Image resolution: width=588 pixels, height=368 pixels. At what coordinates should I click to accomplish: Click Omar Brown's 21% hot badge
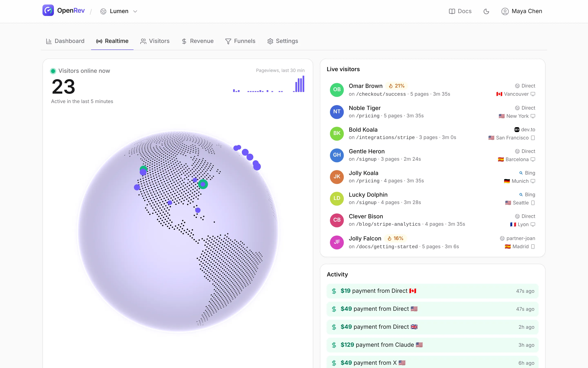[x=396, y=86]
